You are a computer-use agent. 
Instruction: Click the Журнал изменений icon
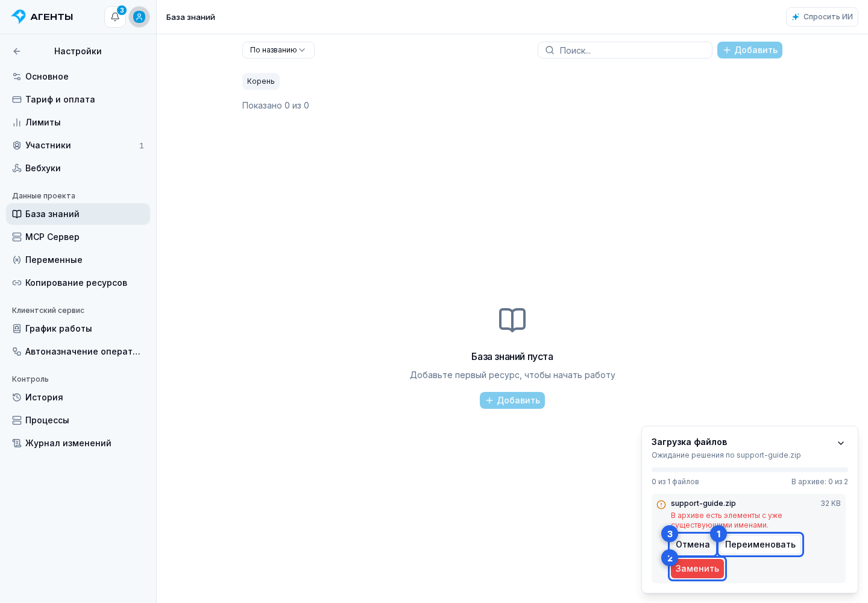(17, 443)
